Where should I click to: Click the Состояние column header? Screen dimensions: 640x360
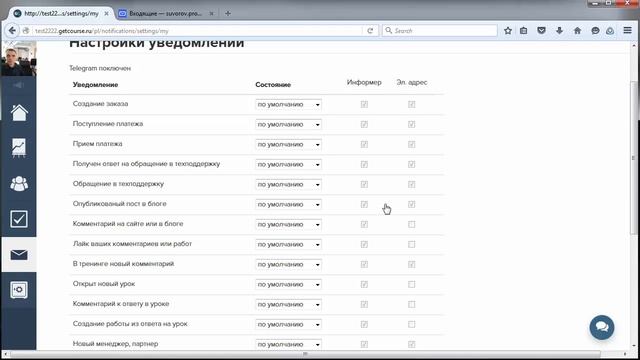click(273, 85)
